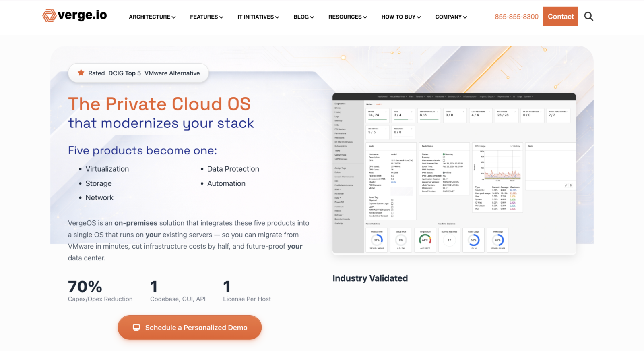Select Remote Console in the preview sidebar
644x351 pixels.
(342, 219)
